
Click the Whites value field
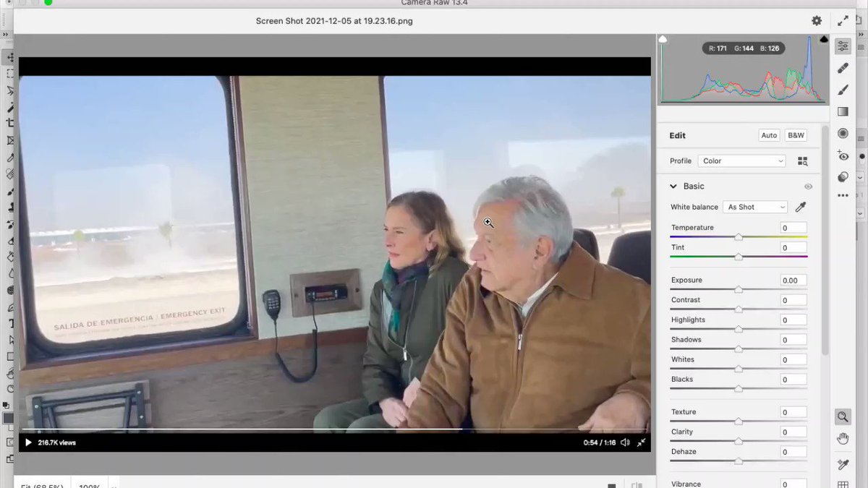793,359
